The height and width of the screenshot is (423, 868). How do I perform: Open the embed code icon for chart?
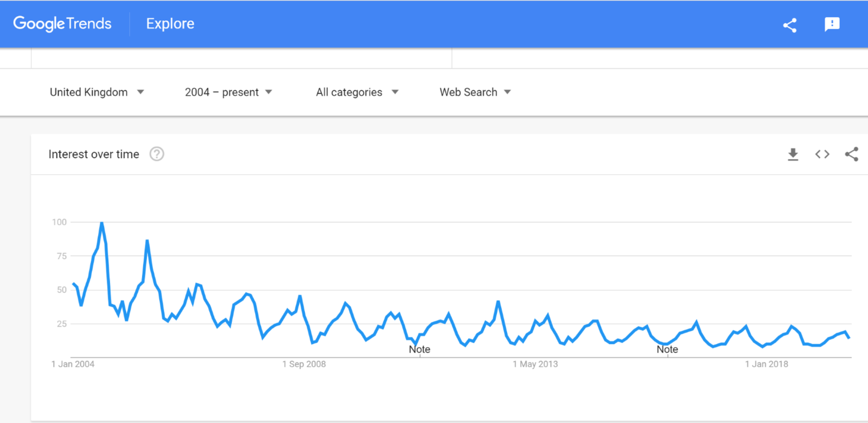point(822,154)
